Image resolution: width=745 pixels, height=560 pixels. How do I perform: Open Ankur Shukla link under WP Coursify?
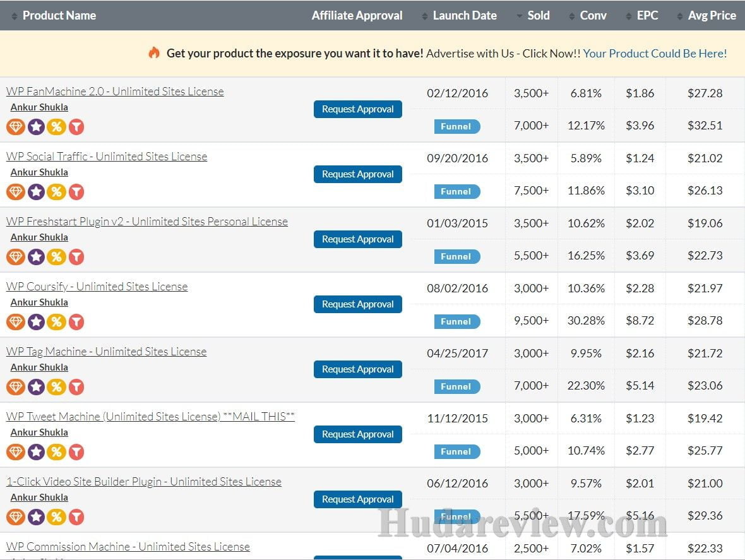(x=39, y=302)
